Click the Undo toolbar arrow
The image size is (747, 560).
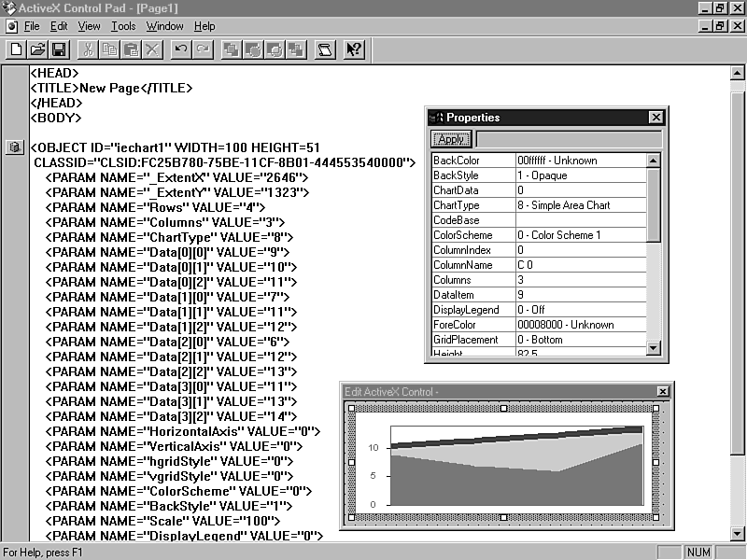point(181,49)
